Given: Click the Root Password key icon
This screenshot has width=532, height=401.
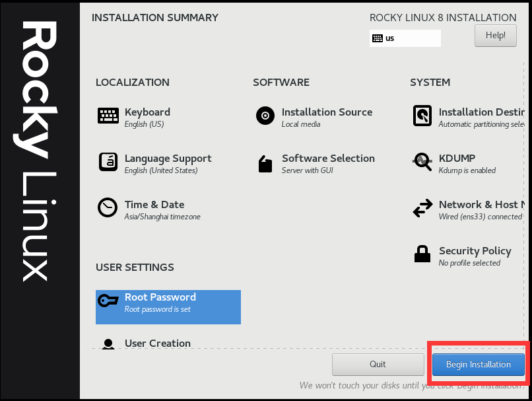Looking at the screenshot, I should (108, 300).
